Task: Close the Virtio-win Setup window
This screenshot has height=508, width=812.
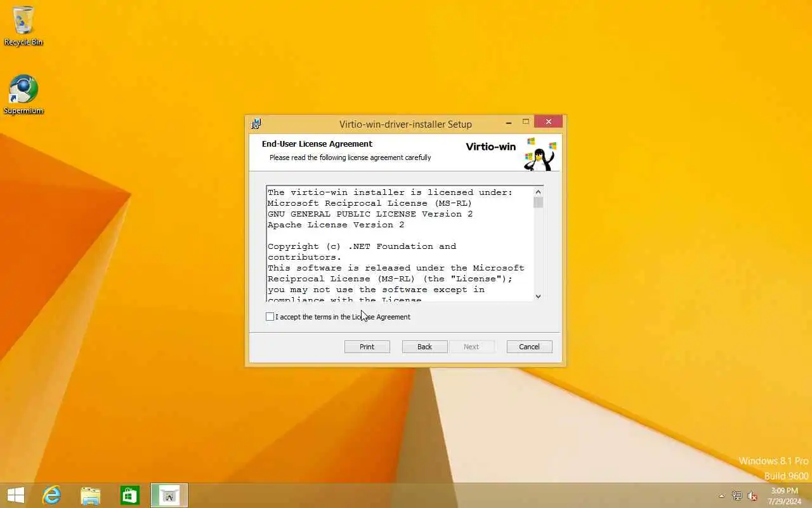Action: click(x=548, y=122)
